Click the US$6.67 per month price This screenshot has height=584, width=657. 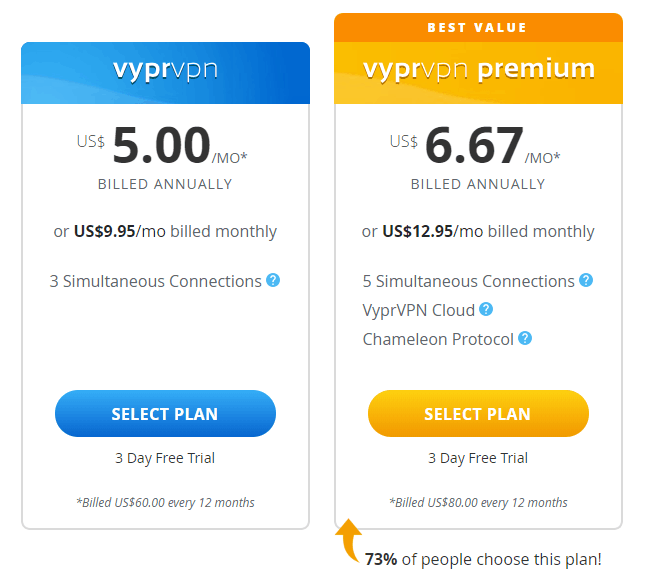[x=475, y=145]
